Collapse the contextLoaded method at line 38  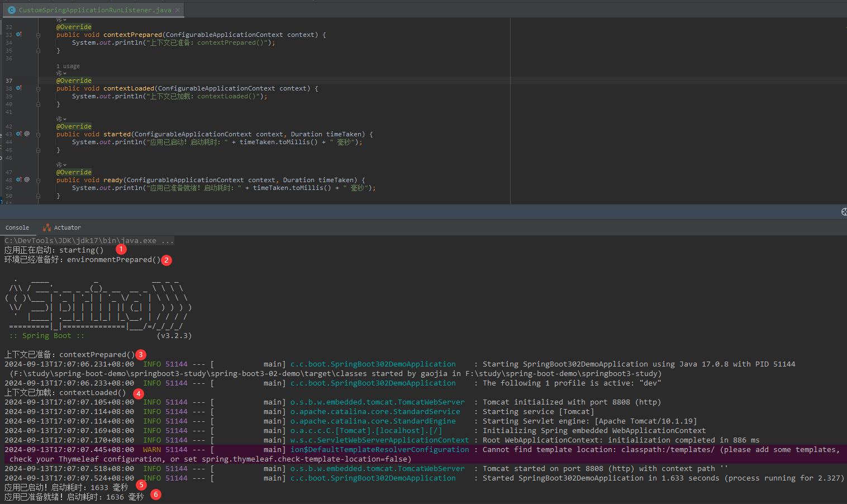pyautogui.click(x=38, y=88)
